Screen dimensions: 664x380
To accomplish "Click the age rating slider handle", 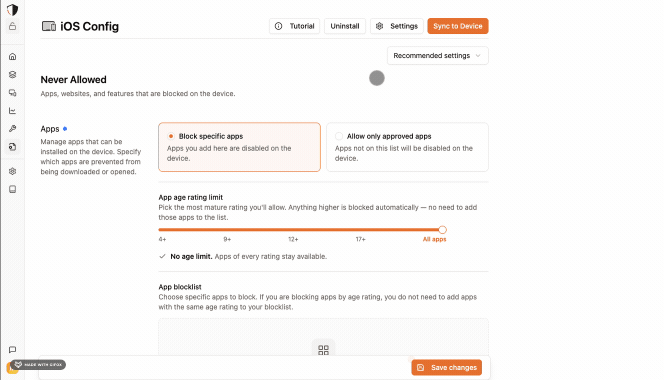I will [443, 230].
